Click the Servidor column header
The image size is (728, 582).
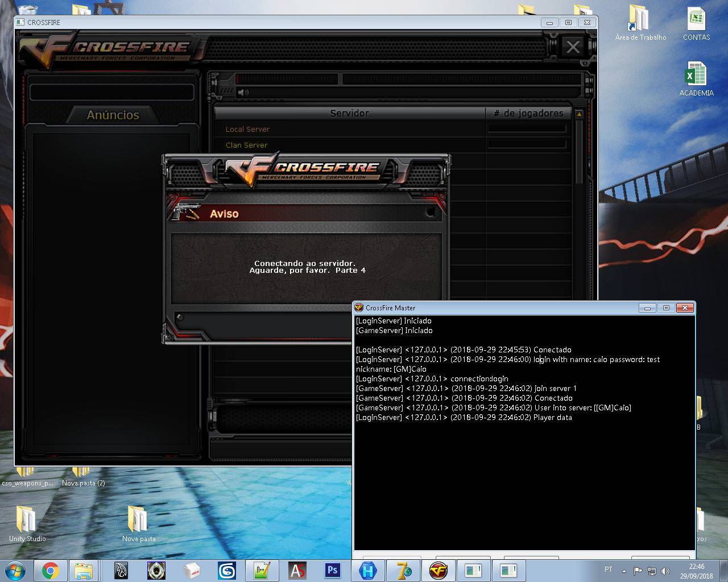[349, 113]
